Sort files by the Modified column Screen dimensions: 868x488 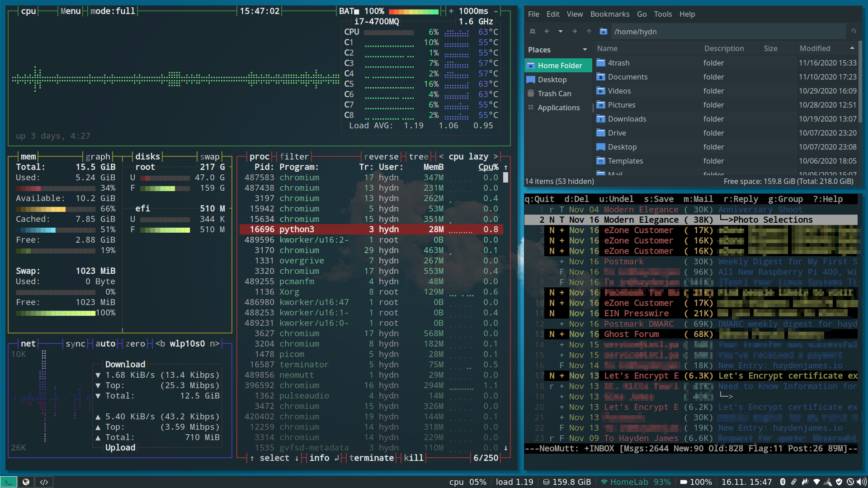(814, 48)
